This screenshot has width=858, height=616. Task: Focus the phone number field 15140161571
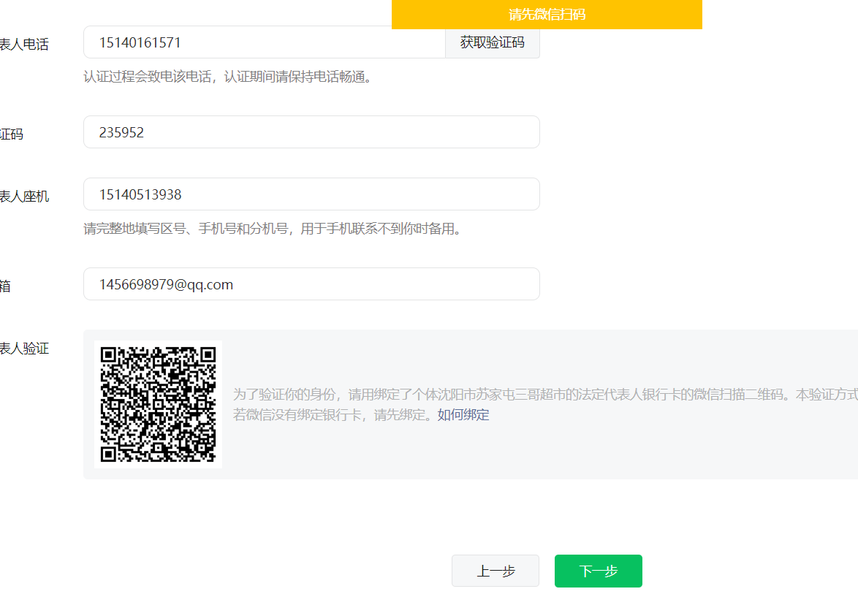coord(265,42)
